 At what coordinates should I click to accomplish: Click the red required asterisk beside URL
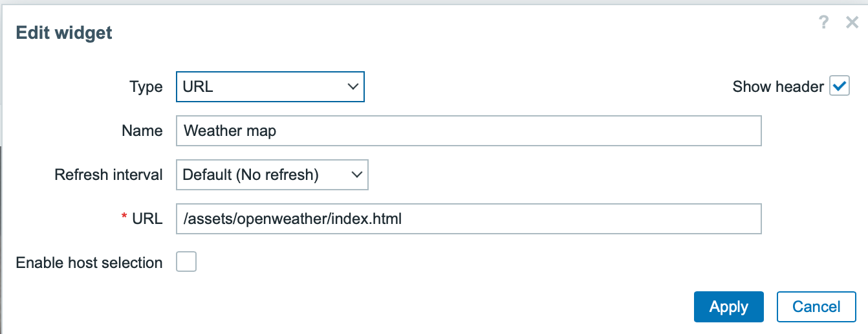(x=124, y=218)
